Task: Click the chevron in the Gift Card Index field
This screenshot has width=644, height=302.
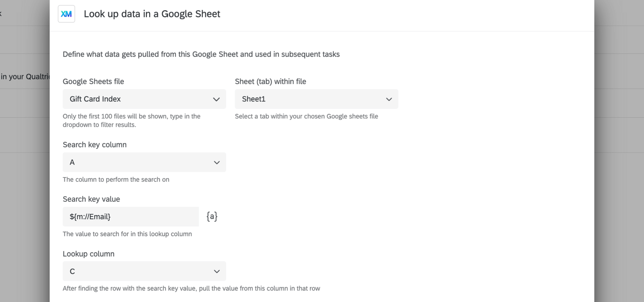Action: pos(216,99)
